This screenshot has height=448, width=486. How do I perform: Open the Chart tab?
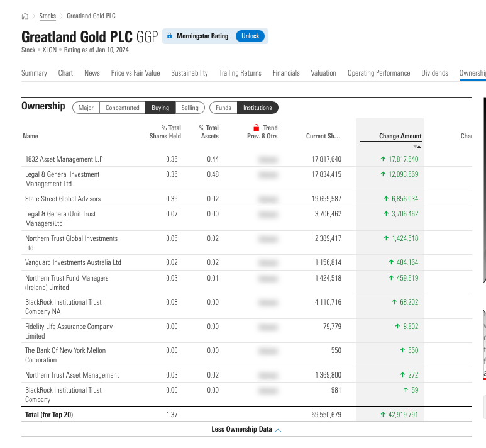[x=65, y=73]
